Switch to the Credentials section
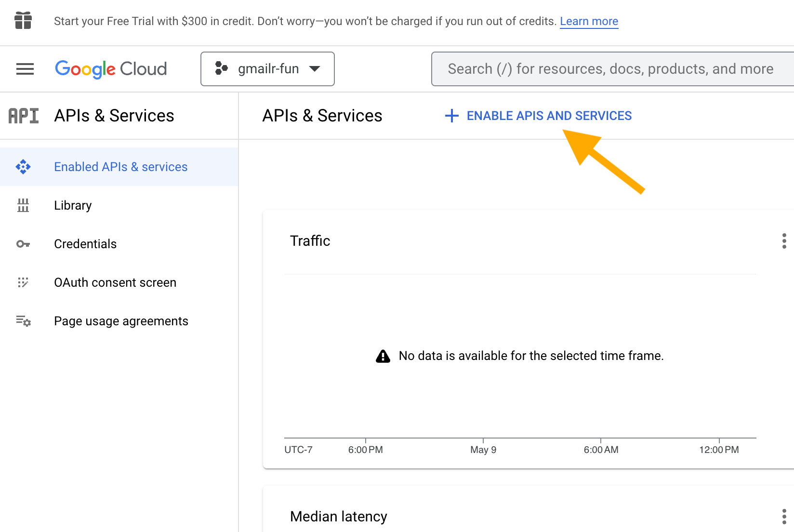 tap(85, 244)
